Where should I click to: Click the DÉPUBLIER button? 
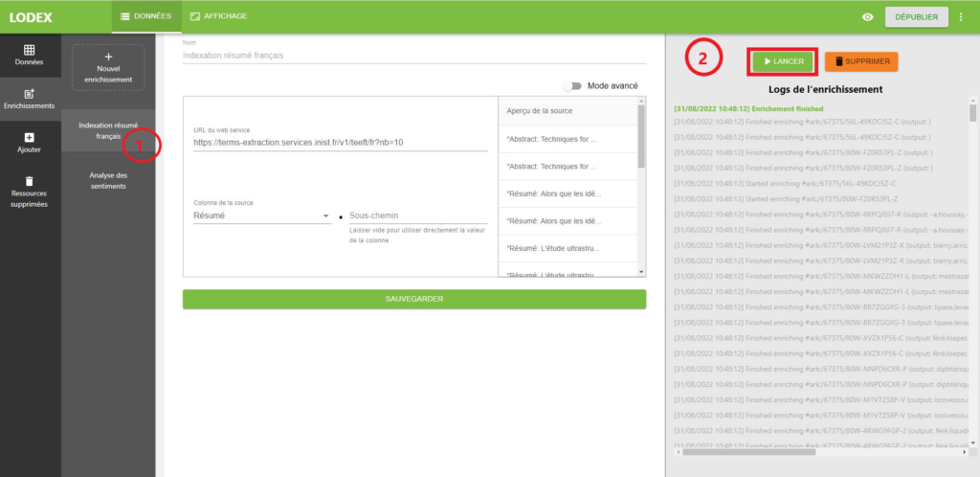pyautogui.click(x=916, y=17)
